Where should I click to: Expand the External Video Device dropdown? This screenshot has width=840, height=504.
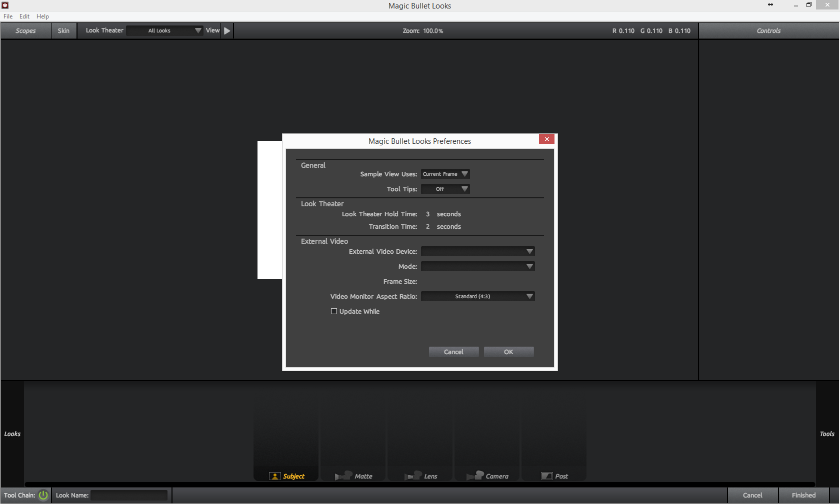coord(477,251)
